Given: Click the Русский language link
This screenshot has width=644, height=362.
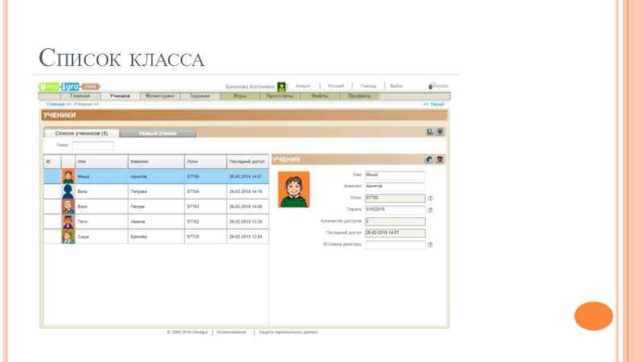Looking at the screenshot, I should point(336,86).
